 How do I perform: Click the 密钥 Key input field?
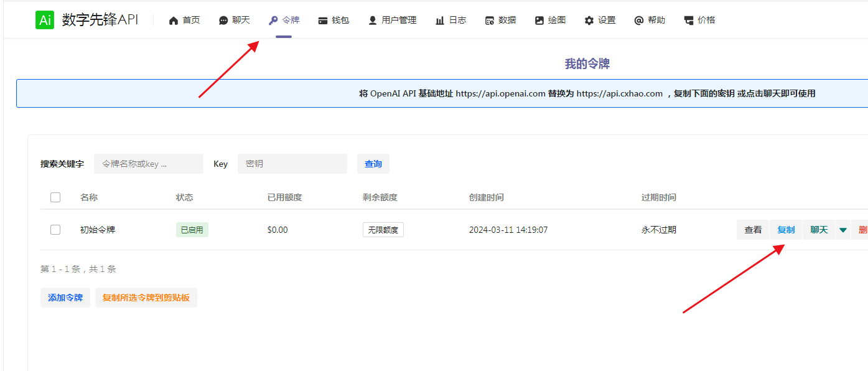[x=292, y=164]
